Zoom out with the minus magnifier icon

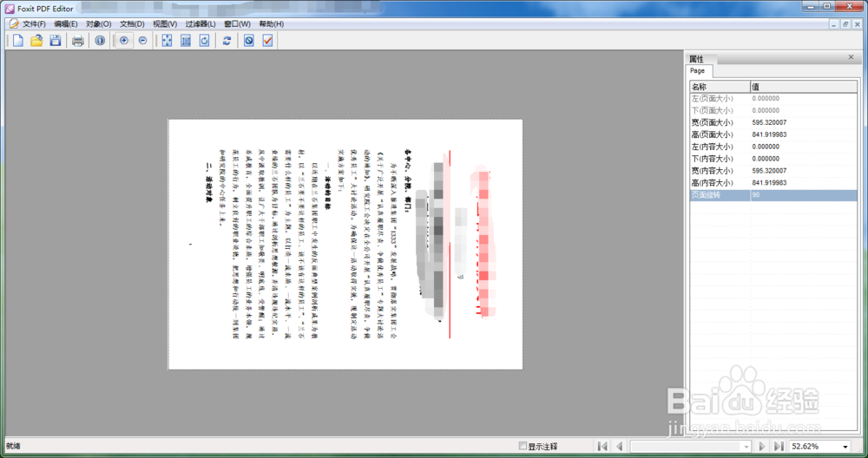pyautogui.click(x=143, y=41)
